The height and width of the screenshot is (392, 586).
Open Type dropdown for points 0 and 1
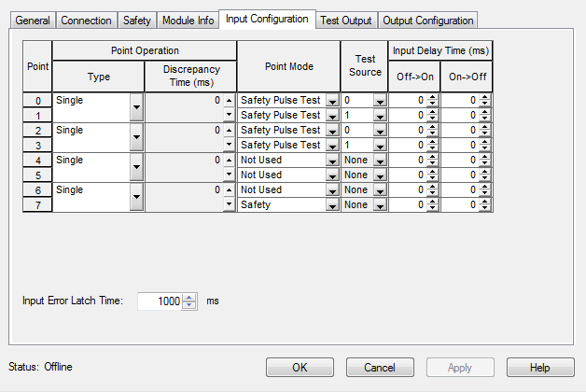pyautogui.click(x=137, y=107)
